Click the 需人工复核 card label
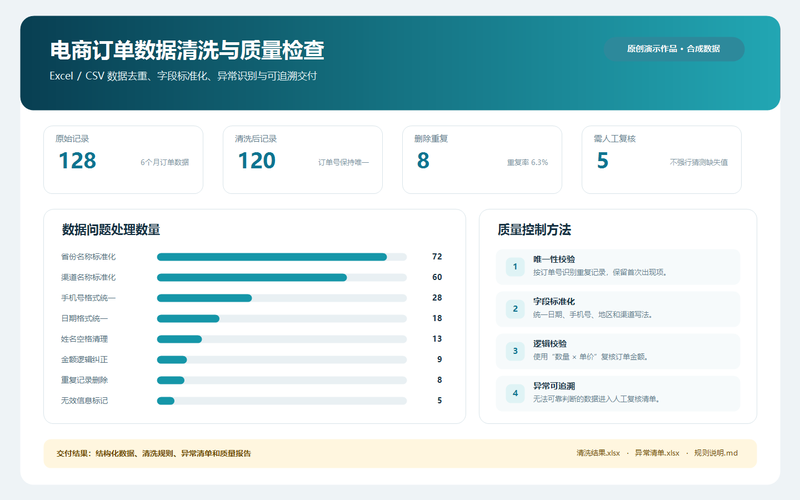Screen dimensions: 800x500 click(x=615, y=139)
